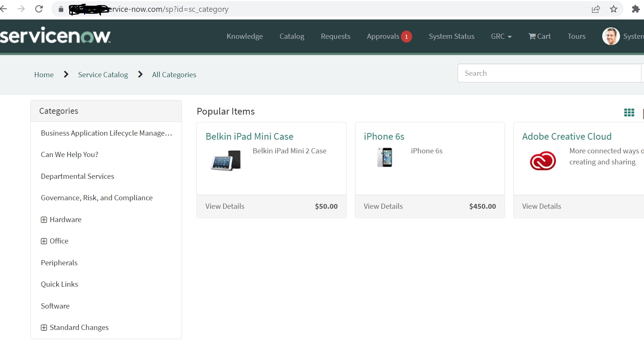Go to Home breadcrumb
The image size is (644, 344).
(44, 75)
